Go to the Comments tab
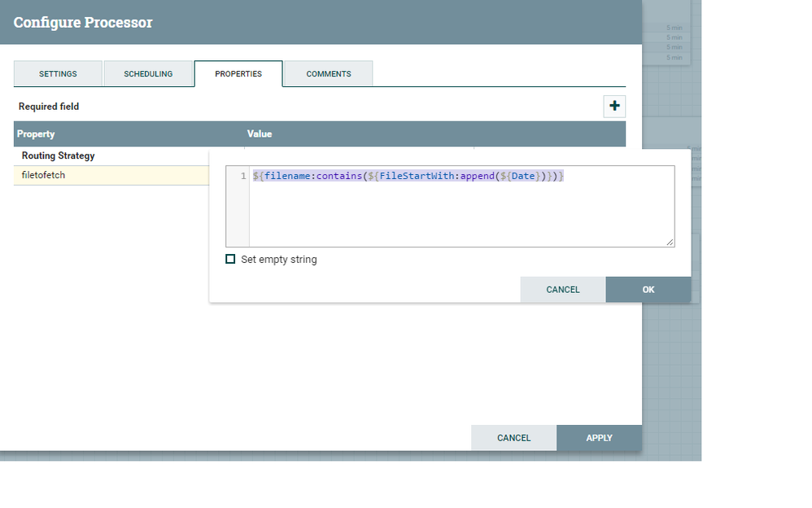 pyautogui.click(x=329, y=73)
